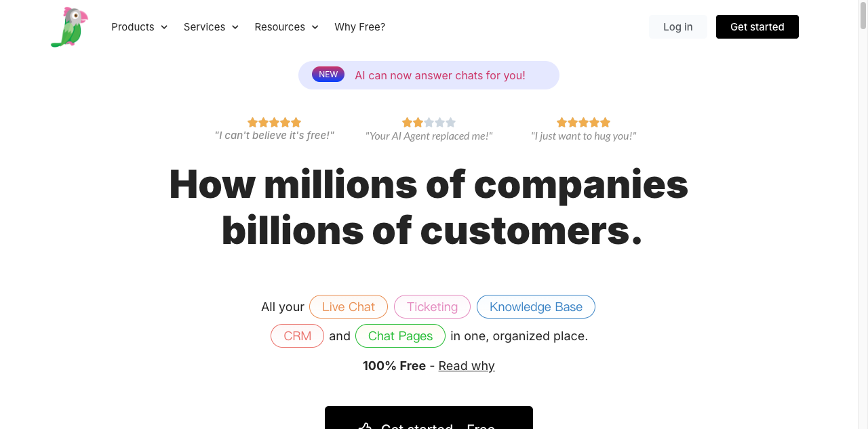Select the CRM pill
Image resolution: width=868 pixels, height=429 pixels.
[x=297, y=336]
